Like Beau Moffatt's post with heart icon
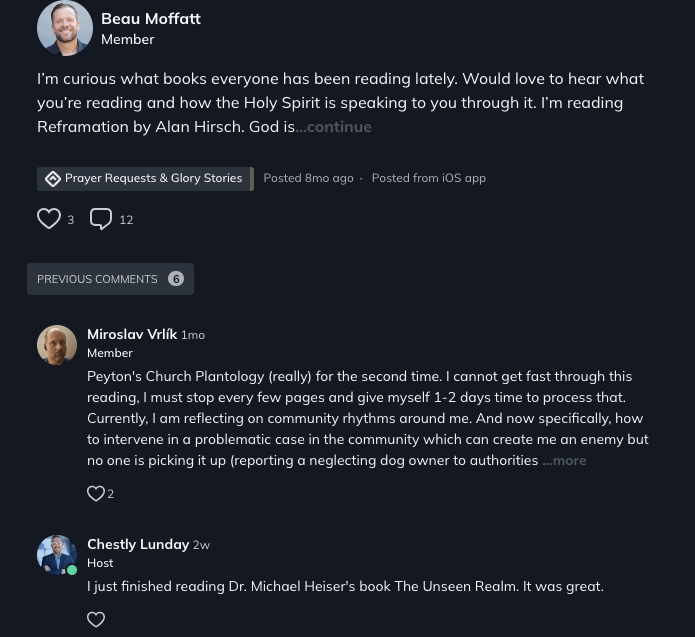This screenshot has height=637, width=695. (x=49, y=218)
